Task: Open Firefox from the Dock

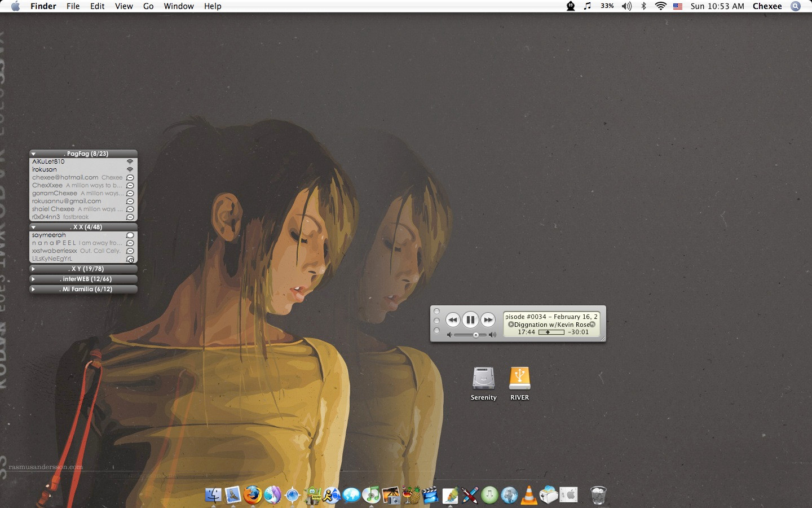Action: (253, 495)
